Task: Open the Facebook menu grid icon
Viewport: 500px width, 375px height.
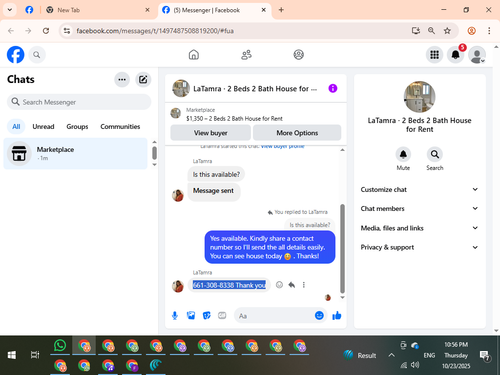Action: 434,55
